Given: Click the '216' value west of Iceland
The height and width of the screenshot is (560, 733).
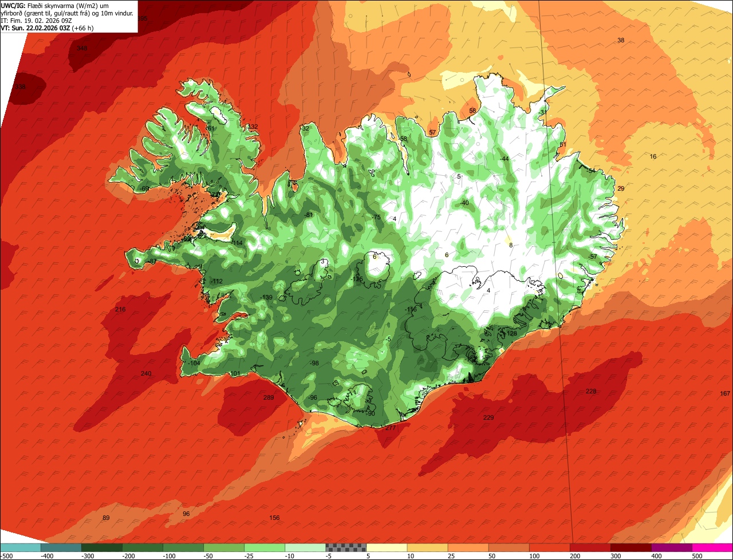Looking at the screenshot, I should tap(120, 309).
